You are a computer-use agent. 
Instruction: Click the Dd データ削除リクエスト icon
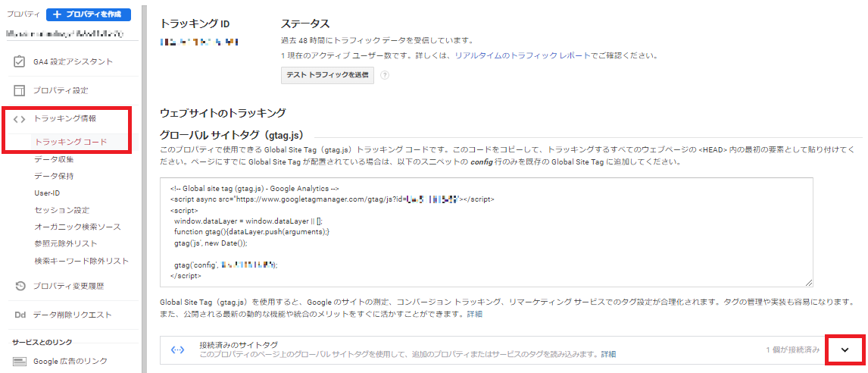click(x=20, y=315)
